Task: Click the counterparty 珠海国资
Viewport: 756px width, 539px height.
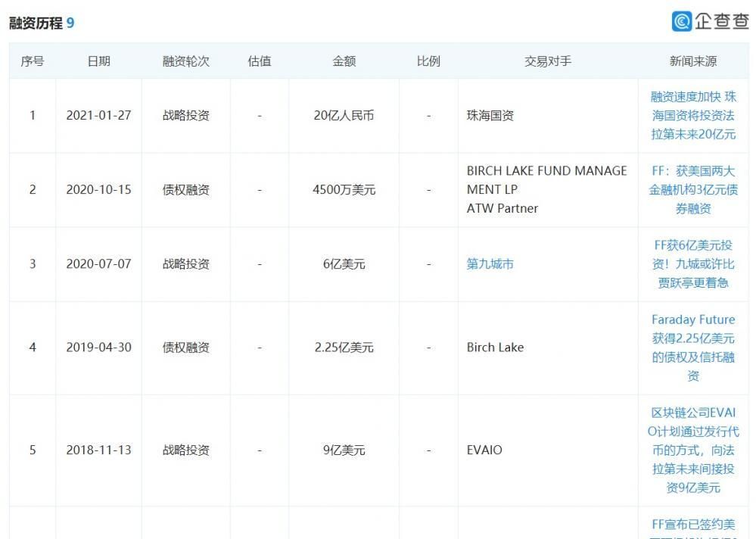Action: pos(490,115)
